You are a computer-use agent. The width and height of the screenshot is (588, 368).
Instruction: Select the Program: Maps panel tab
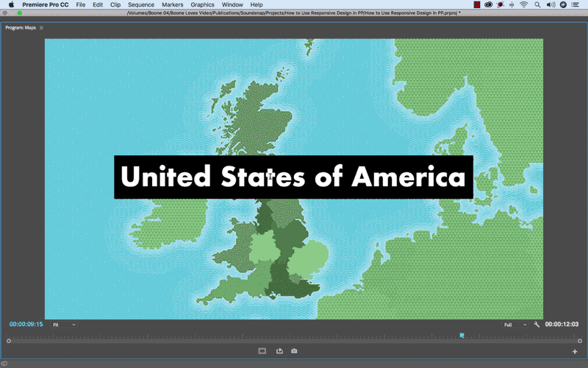tap(21, 28)
